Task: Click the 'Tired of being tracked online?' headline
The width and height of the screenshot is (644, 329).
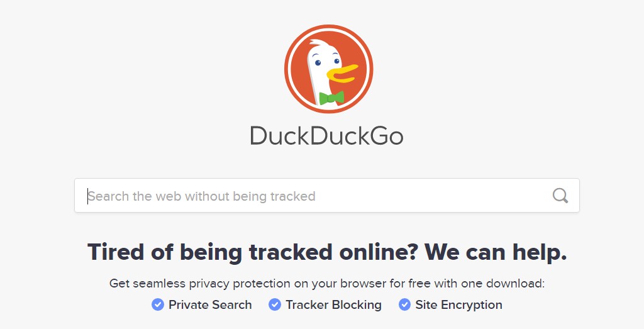Action: [253, 252]
